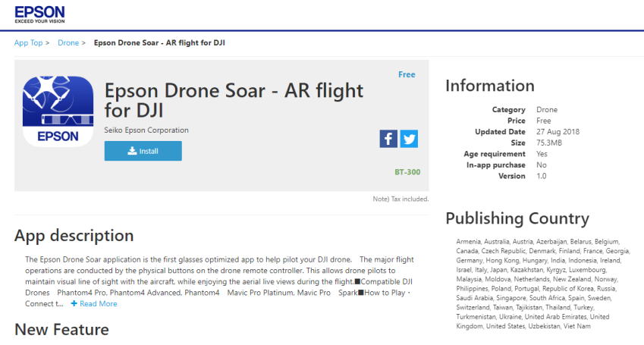This screenshot has height=345, width=644.
Task: Share the app on Facebook
Action: point(388,139)
